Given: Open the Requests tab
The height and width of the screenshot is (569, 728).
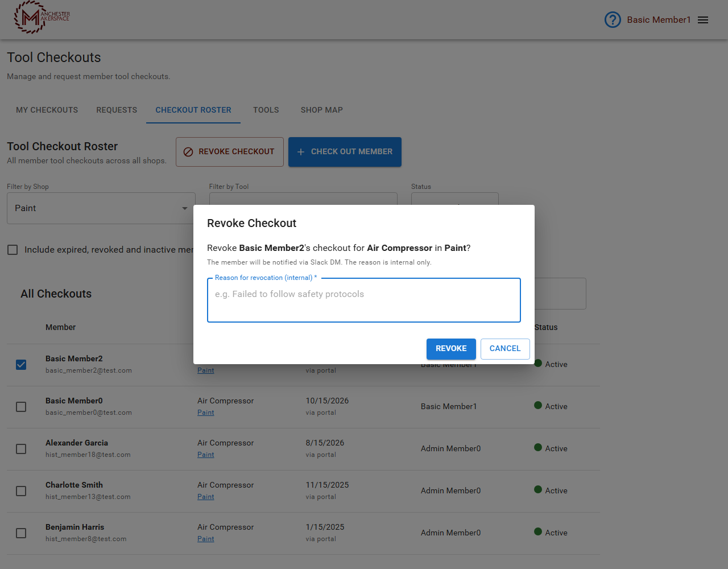Looking at the screenshot, I should click(117, 110).
